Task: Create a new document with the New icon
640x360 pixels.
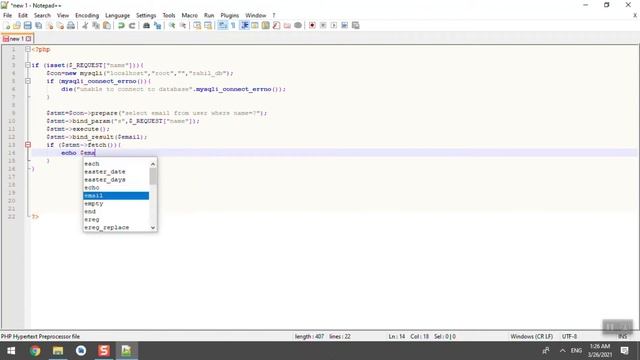Action: coord(7,25)
